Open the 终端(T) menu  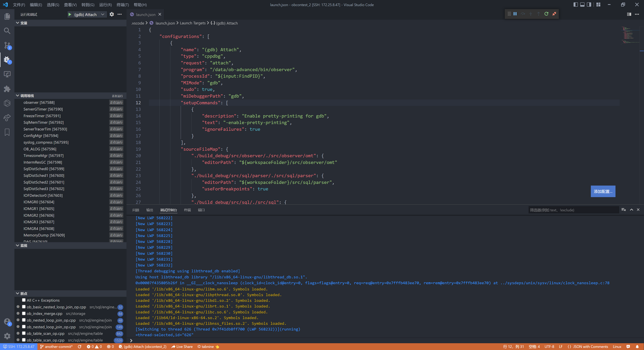pyautogui.click(x=123, y=5)
